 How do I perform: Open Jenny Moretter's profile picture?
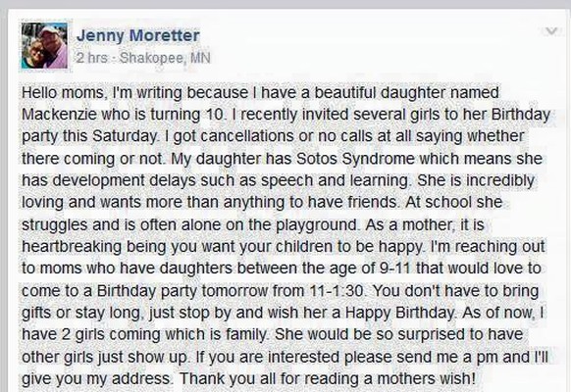(44, 45)
